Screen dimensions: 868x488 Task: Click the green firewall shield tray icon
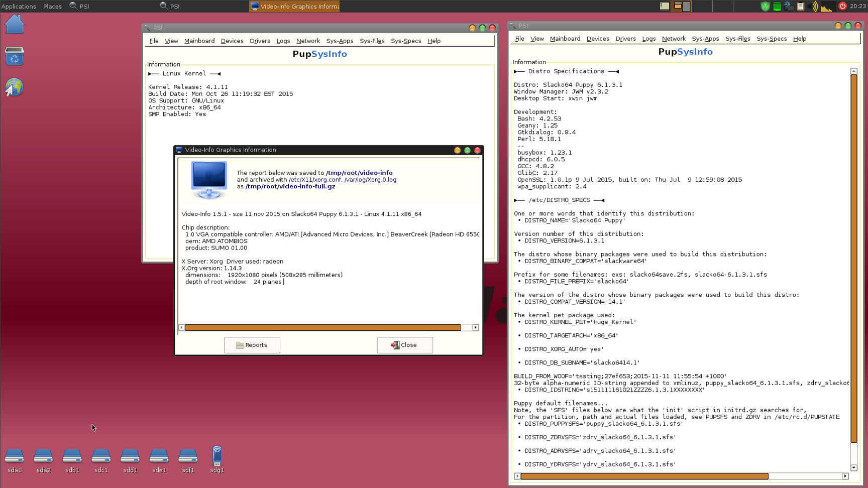765,6
